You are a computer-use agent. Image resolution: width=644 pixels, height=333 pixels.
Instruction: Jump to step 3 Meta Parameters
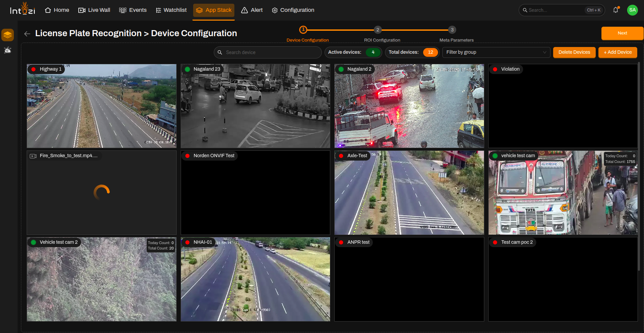452,30
